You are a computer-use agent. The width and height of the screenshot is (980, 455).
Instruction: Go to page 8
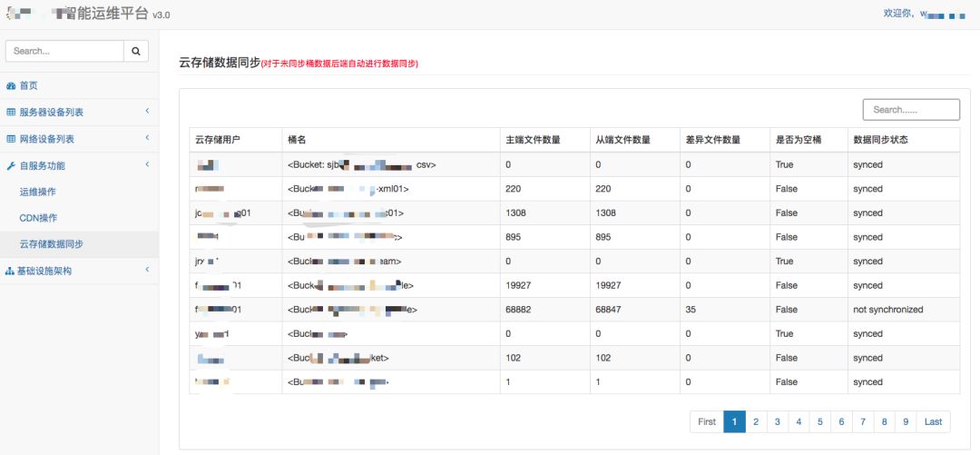pyautogui.click(x=885, y=421)
